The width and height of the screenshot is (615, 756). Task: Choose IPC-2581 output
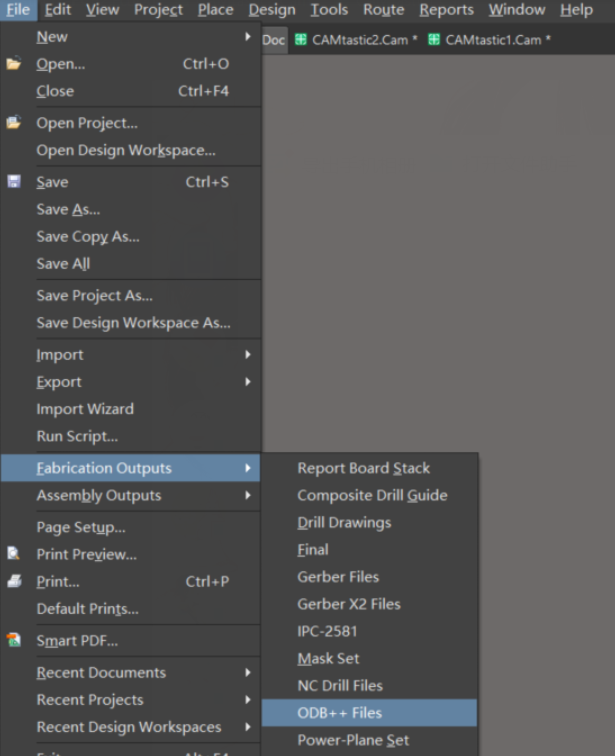pos(369,631)
